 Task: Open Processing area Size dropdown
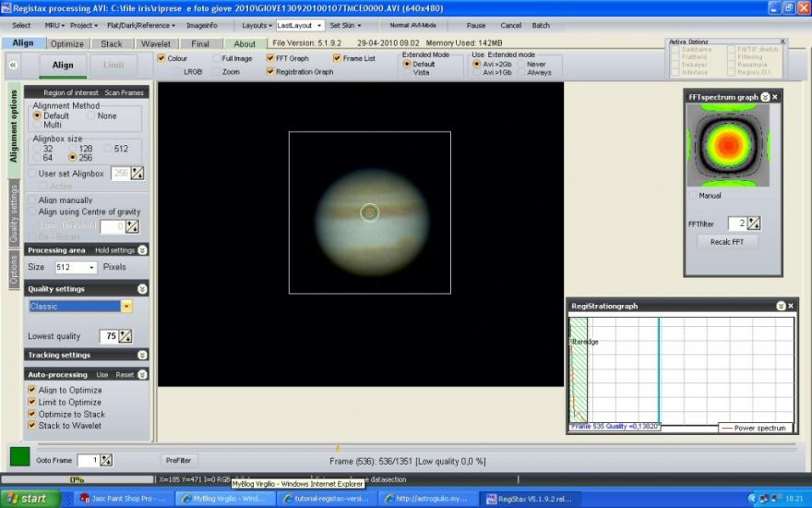click(x=91, y=267)
